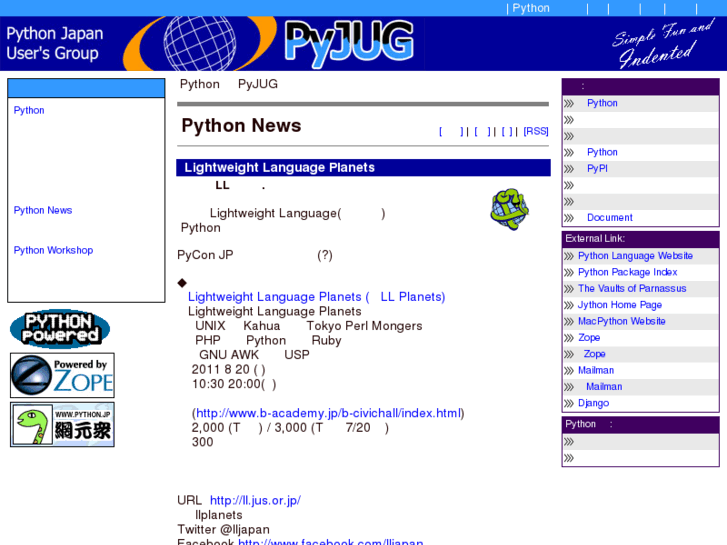
Task: Open the RSS feed link
Action: [536, 131]
